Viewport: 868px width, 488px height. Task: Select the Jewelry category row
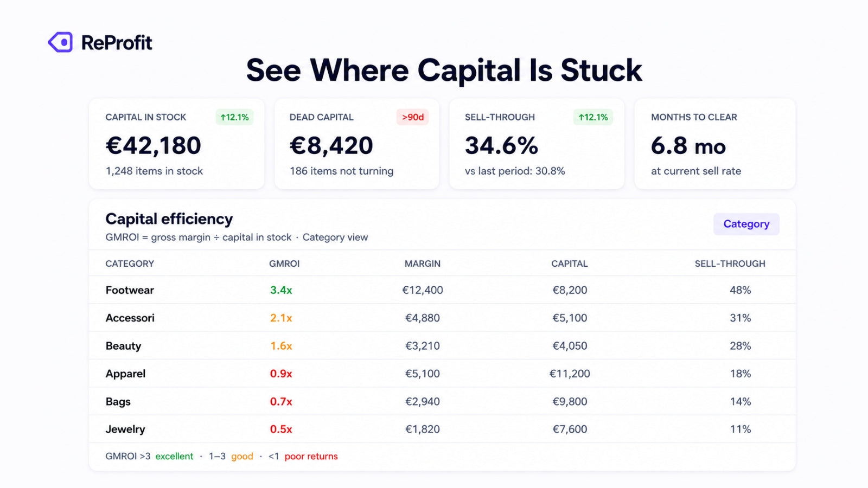click(x=442, y=429)
